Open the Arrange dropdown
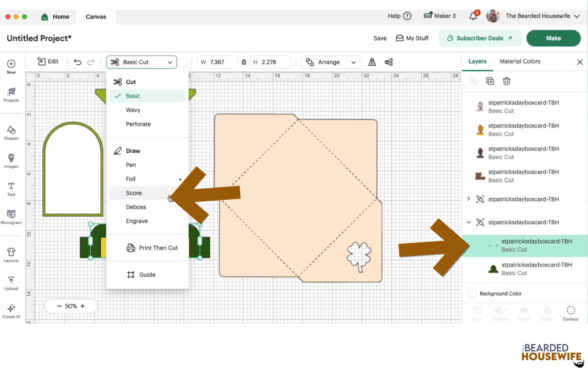The height and width of the screenshot is (374, 588). 331,62
